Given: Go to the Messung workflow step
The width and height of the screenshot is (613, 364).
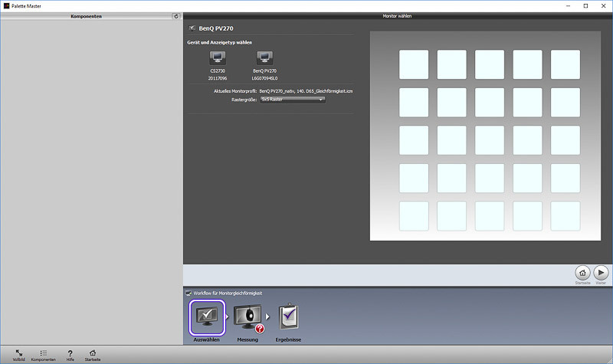Looking at the screenshot, I should (x=247, y=317).
